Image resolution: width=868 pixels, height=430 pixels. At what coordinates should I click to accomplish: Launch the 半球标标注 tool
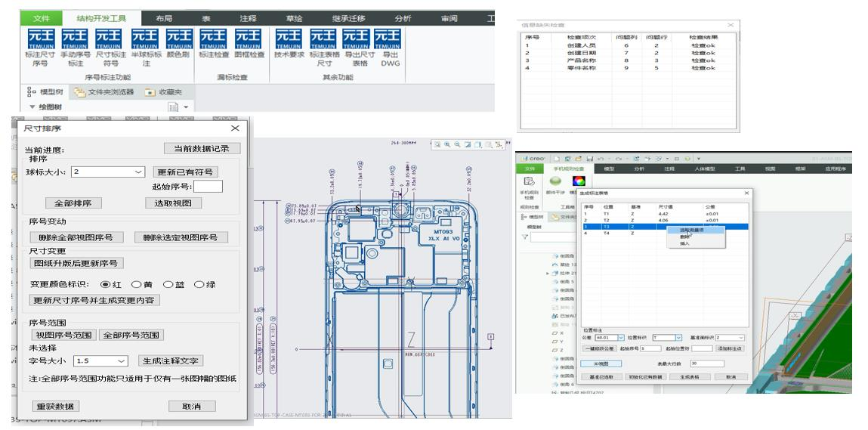coord(147,41)
